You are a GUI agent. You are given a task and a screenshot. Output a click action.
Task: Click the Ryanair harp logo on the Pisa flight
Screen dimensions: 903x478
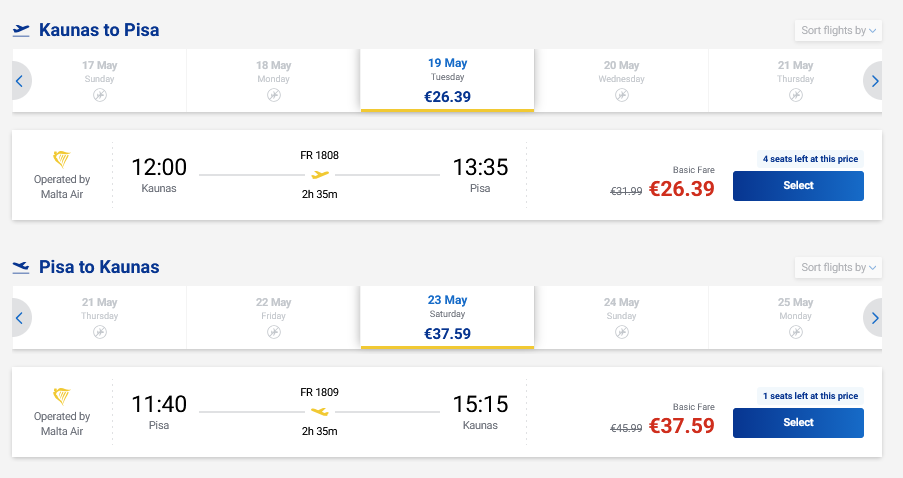tap(62, 396)
